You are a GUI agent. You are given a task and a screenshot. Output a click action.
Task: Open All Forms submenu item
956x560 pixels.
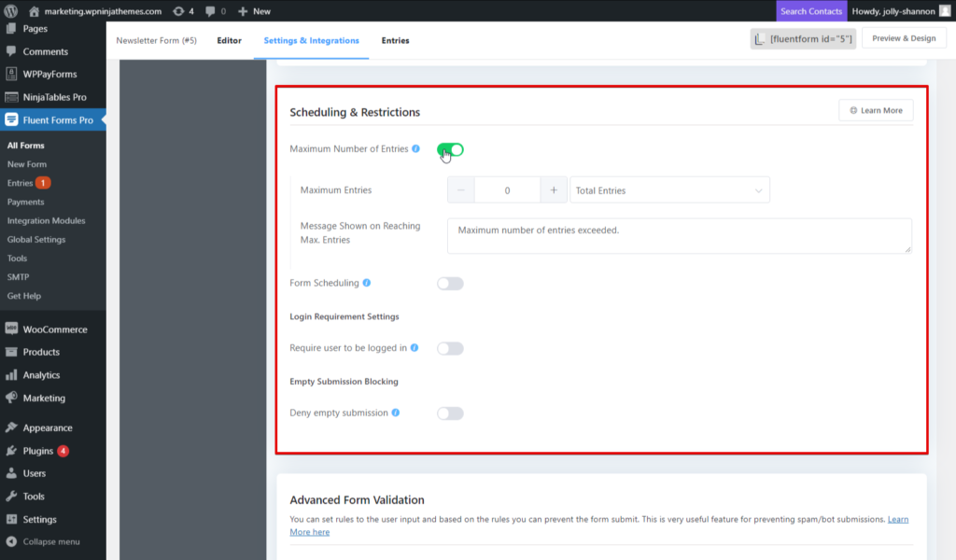[25, 145]
